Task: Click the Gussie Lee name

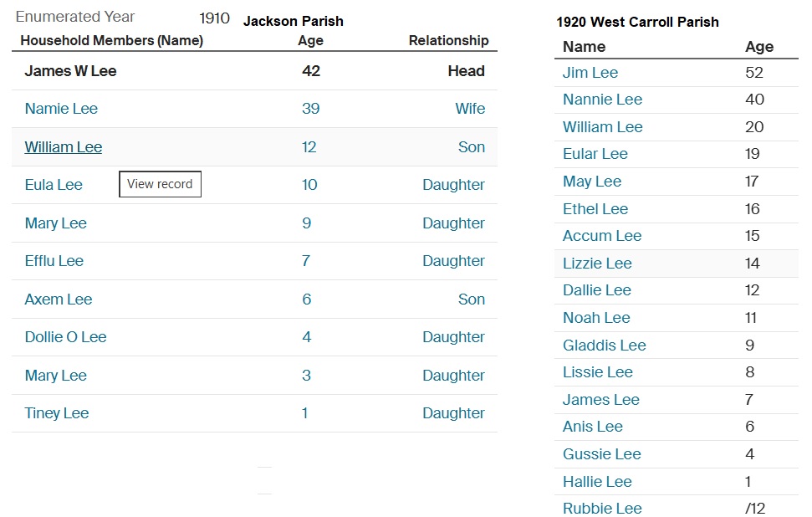Action: [x=601, y=454]
